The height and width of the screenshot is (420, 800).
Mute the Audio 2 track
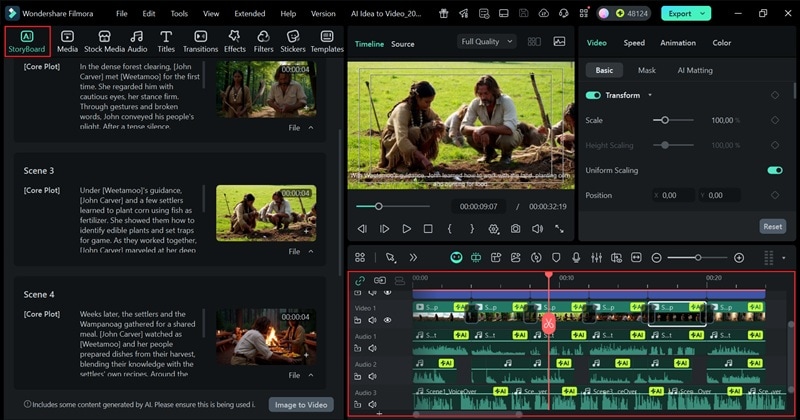[x=372, y=377]
